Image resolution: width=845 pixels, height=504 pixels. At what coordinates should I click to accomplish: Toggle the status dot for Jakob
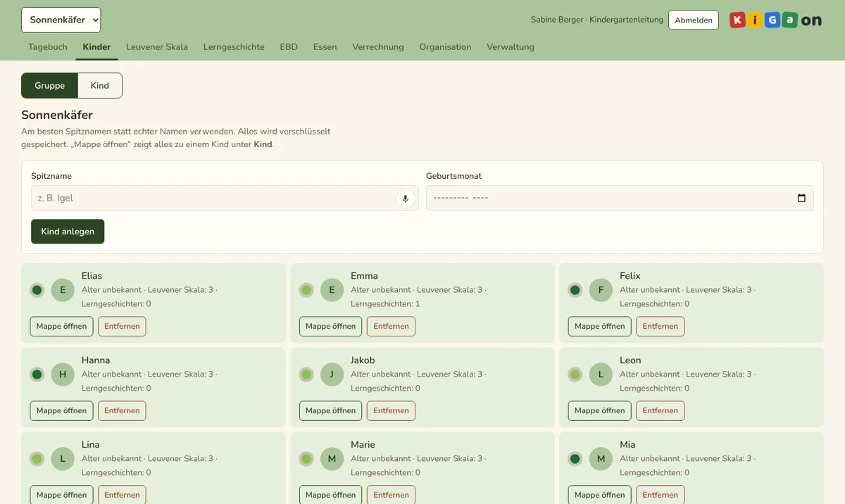click(x=306, y=374)
